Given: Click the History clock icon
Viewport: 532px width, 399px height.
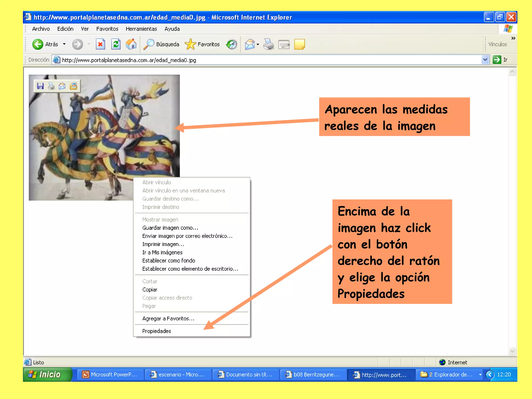Looking at the screenshot, I should click(231, 44).
